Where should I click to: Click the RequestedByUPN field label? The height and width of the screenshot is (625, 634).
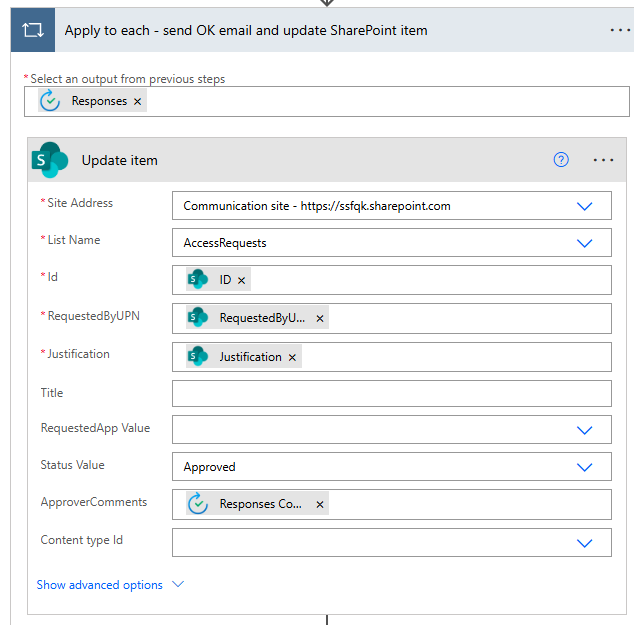(x=93, y=316)
